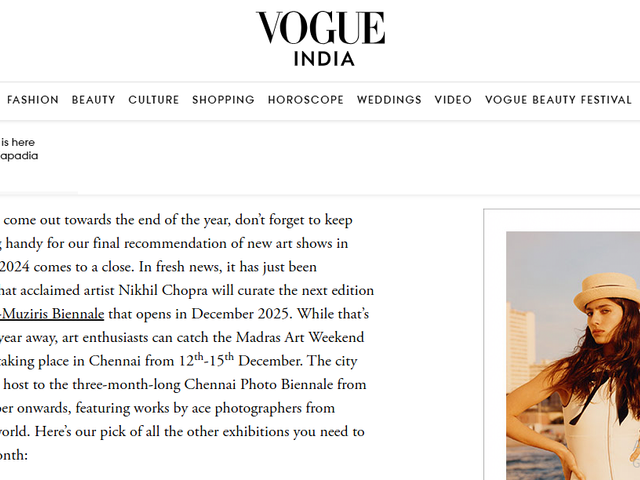Image resolution: width=640 pixels, height=480 pixels.
Task: Open the Weddings section
Action: [389, 100]
